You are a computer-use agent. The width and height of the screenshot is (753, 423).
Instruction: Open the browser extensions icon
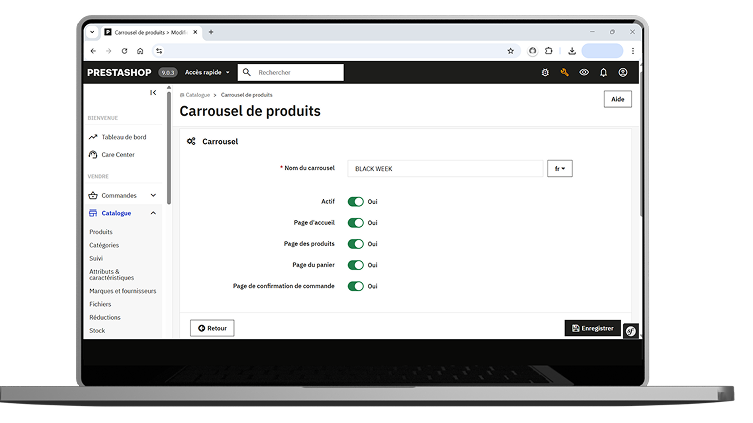pyautogui.click(x=548, y=51)
